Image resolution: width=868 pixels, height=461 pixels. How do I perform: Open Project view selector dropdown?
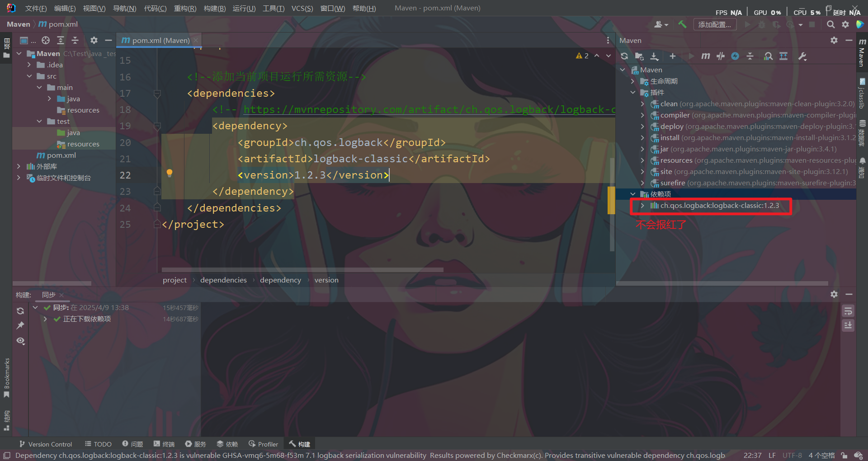click(28, 40)
